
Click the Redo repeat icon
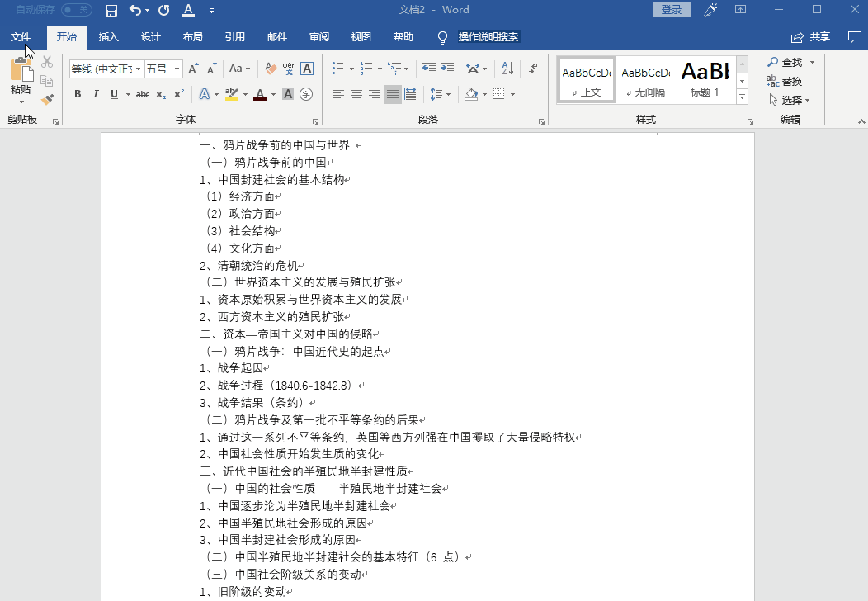point(164,10)
